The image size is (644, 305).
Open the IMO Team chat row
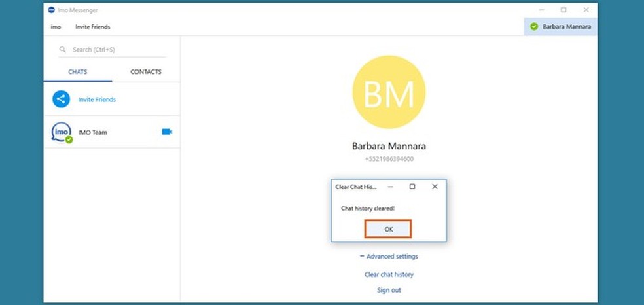[112, 132]
